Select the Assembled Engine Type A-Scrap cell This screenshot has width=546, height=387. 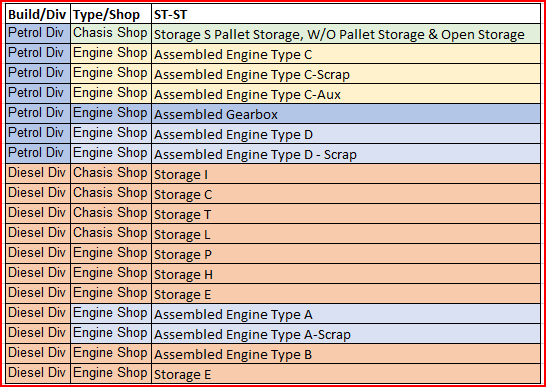pos(346,334)
